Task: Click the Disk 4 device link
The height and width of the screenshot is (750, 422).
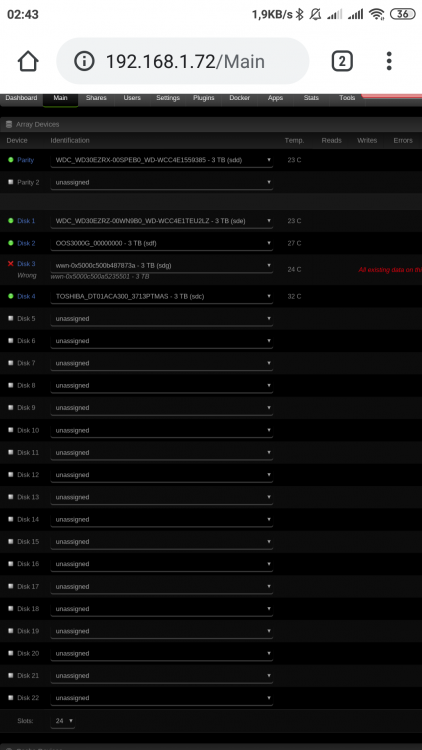Action: (26, 296)
